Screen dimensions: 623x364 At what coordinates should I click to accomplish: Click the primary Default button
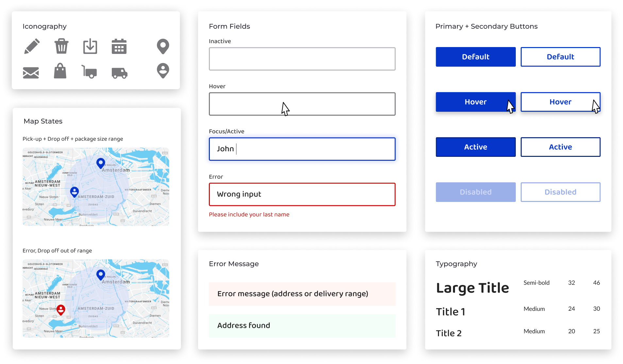pos(476,57)
